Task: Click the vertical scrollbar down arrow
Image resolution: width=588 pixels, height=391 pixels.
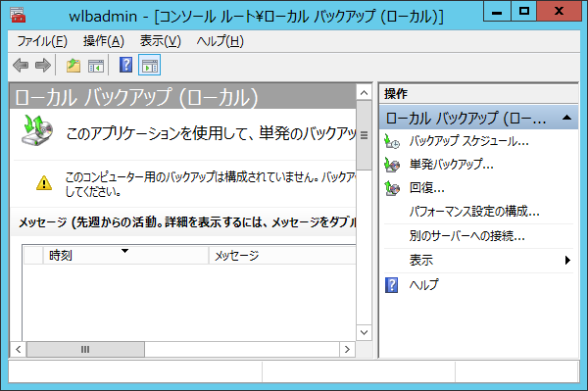Action: [x=364, y=332]
